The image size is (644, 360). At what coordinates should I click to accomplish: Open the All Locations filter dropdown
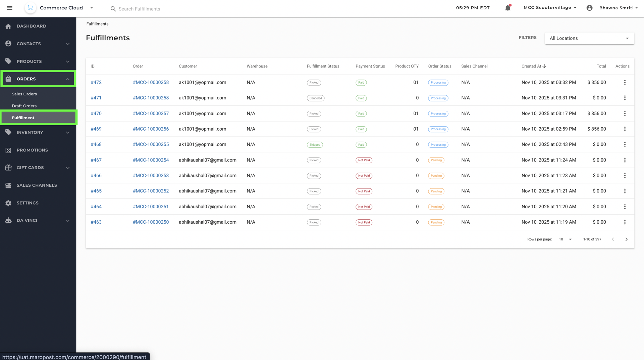[589, 38]
